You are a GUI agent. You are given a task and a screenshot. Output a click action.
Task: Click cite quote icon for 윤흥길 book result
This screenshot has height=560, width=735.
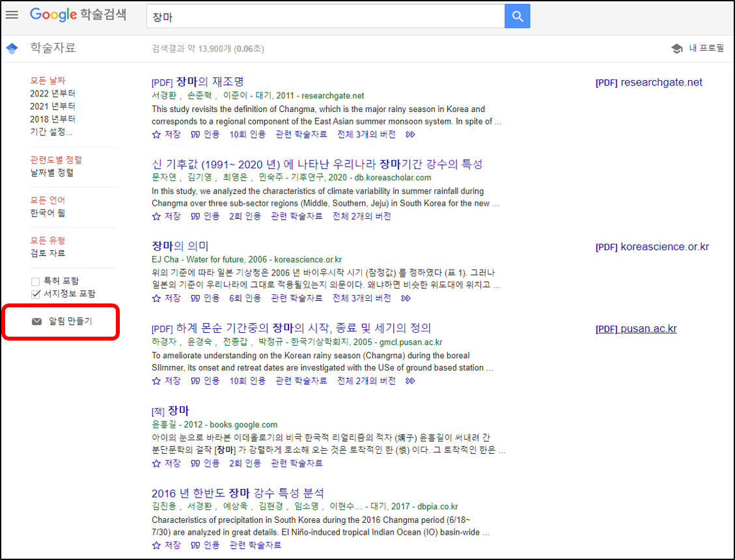(x=195, y=464)
